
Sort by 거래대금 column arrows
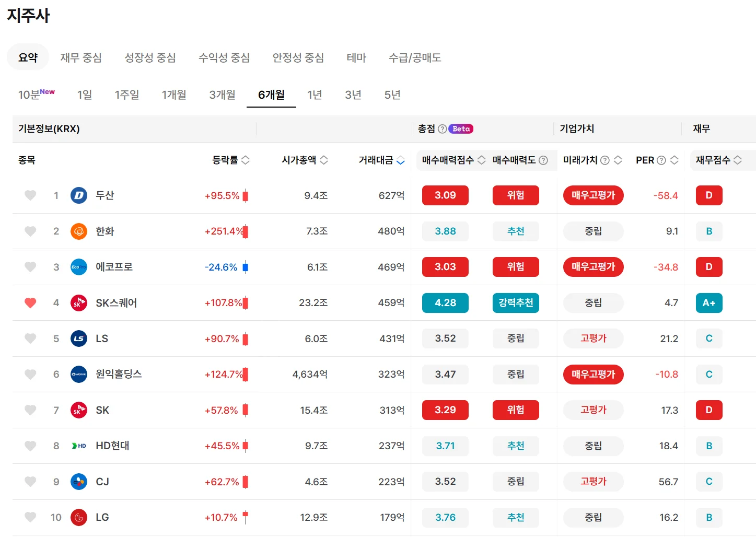(x=401, y=160)
